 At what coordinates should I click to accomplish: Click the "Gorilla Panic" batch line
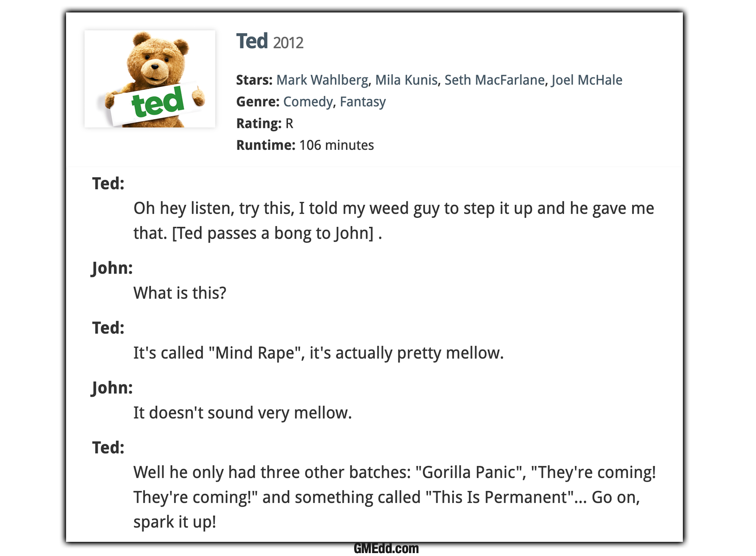click(394, 473)
